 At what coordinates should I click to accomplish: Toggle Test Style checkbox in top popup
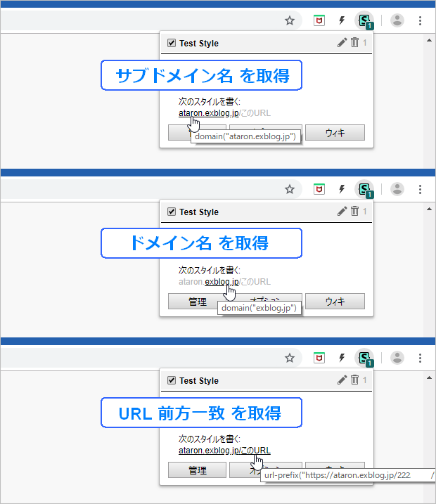tap(172, 43)
